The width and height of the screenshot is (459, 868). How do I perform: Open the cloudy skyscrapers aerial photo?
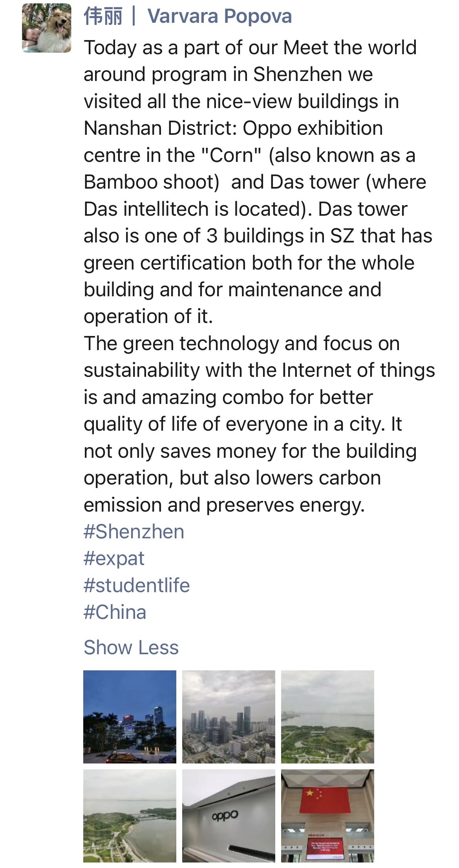[229, 717]
